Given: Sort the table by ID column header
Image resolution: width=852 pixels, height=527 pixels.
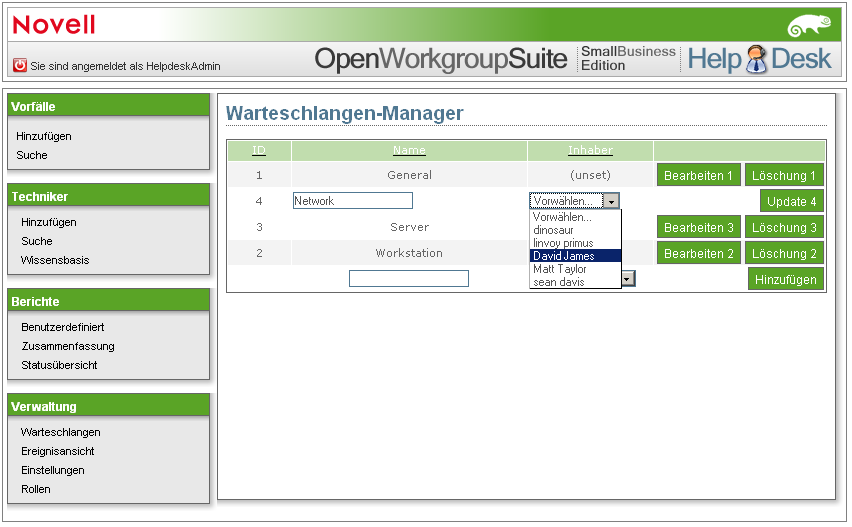Looking at the screenshot, I should [x=259, y=150].
